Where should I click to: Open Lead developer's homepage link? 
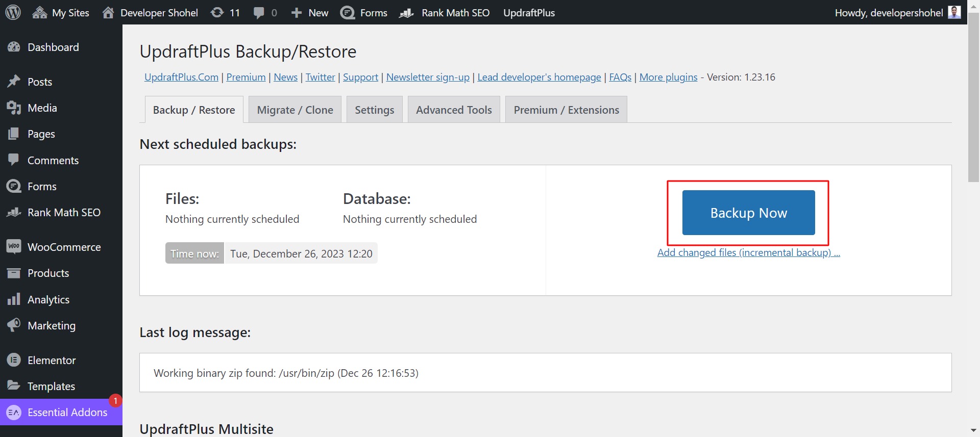pyautogui.click(x=539, y=77)
